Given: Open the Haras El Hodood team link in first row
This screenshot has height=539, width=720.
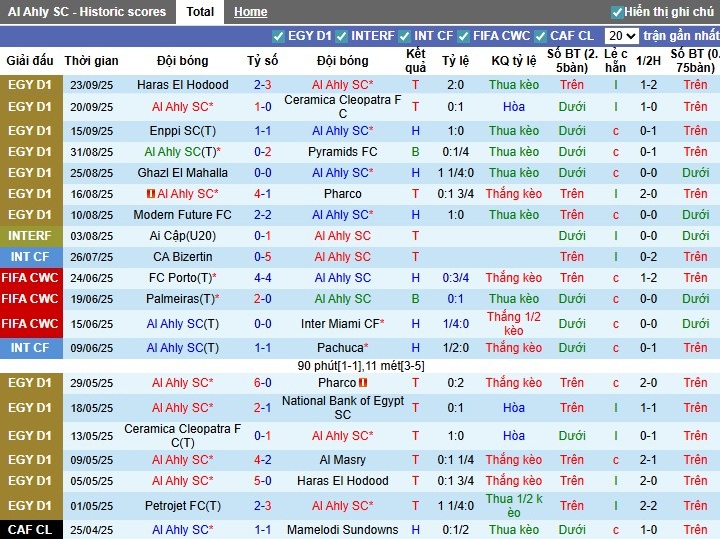Looking at the screenshot, I should click(182, 85).
